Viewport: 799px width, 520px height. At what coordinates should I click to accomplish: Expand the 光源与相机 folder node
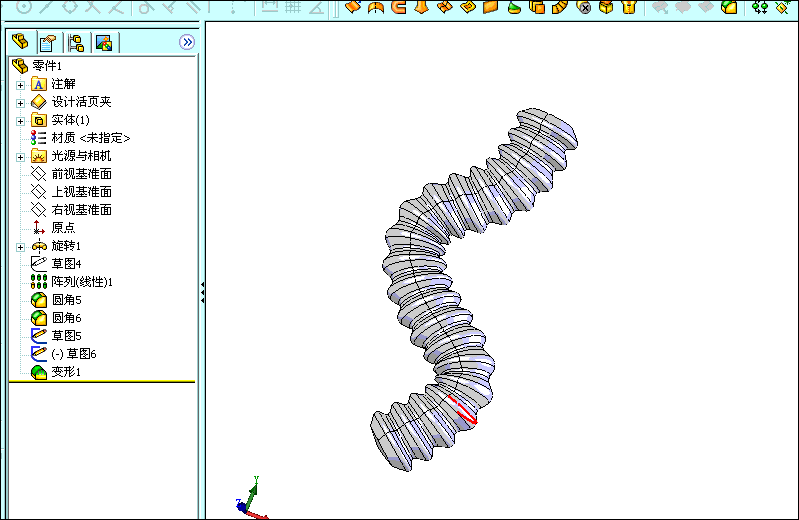[20, 157]
